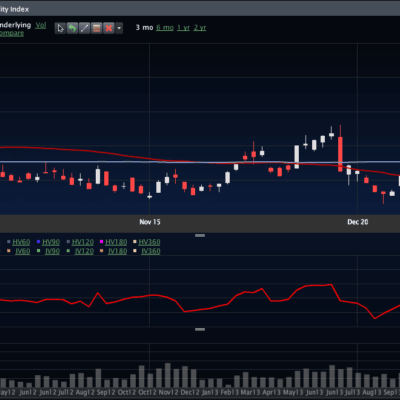Screen dimensions: 400x400
Task: Click the green IV120 color swatch
Action: pos(68,251)
